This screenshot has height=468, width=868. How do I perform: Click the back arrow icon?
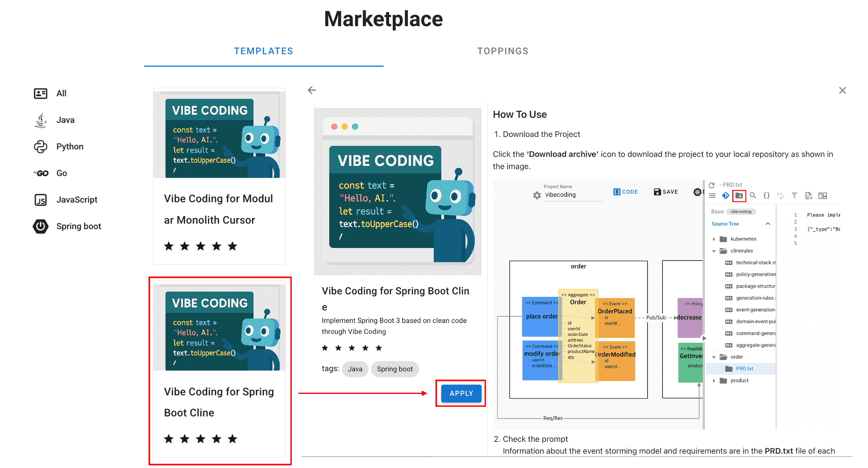pyautogui.click(x=311, y=90)
